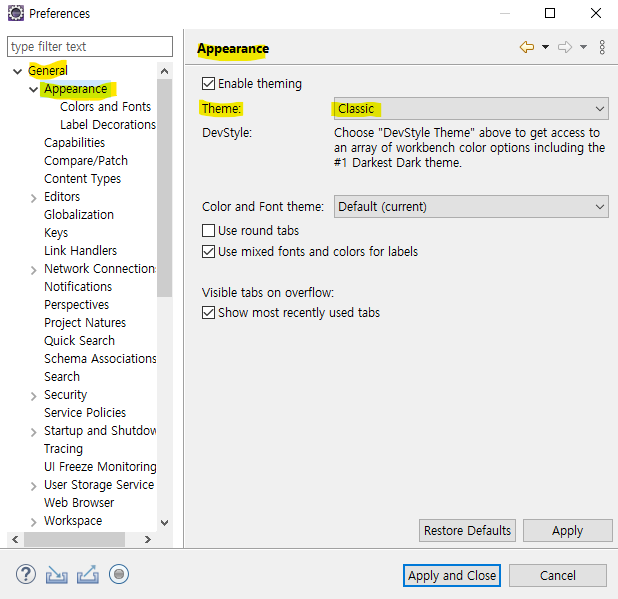Select Perspectives in the tree
Viewport: 618px width, 599px height.
point(76,305)
